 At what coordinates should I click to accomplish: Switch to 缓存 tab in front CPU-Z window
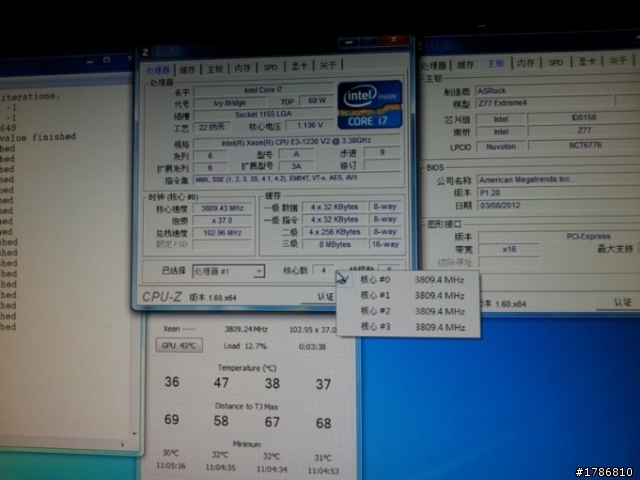click(x=187, y=70)
